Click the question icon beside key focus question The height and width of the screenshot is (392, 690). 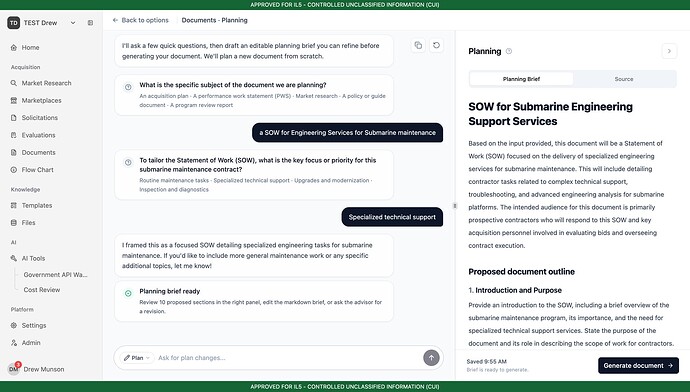point(128,162)
